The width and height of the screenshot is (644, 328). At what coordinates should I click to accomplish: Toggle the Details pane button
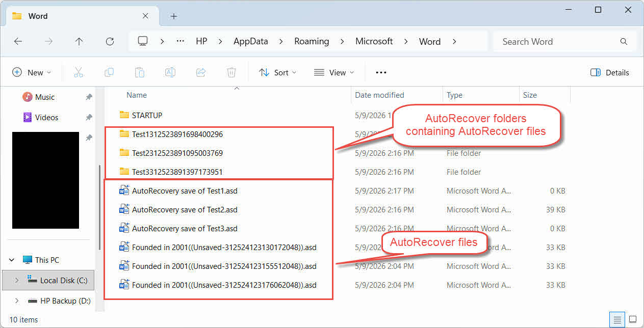pyautogui.click(x=610, y=72)
